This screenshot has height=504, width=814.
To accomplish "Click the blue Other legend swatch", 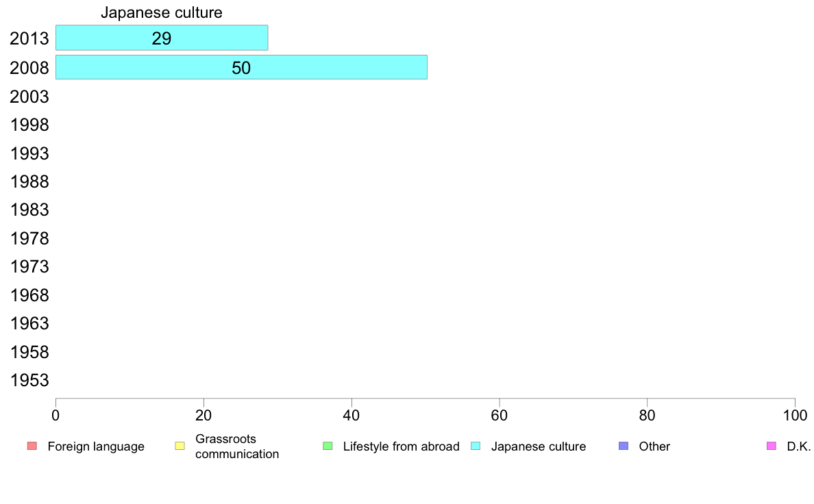I will [624, 446].
